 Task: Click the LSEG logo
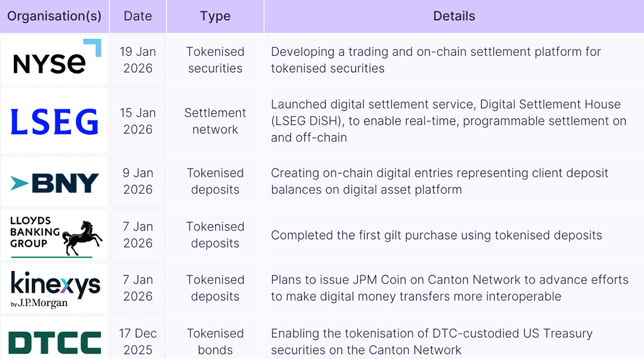click(x=54, y=122)
